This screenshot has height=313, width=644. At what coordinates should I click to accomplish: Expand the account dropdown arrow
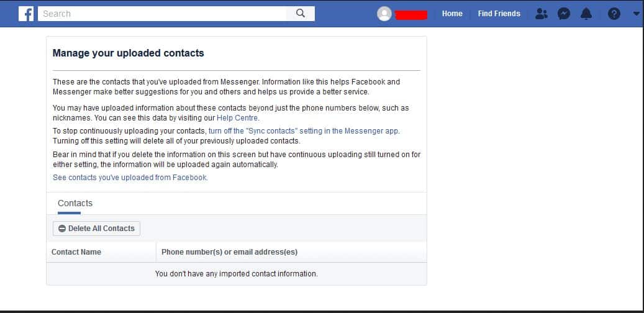click(x=636, y=14)
